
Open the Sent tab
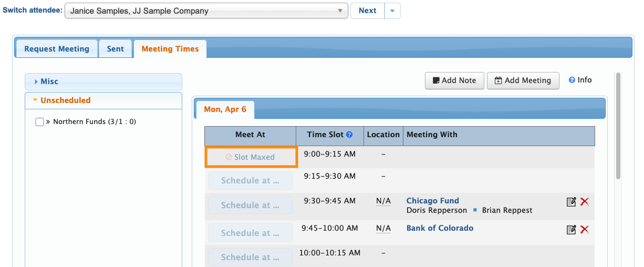tap(115, 49)
